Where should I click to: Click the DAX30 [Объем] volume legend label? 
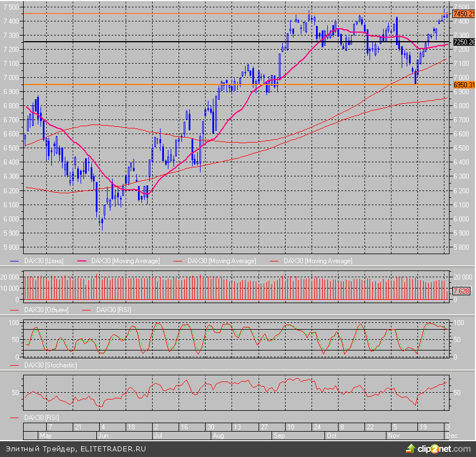pos(46,310)
